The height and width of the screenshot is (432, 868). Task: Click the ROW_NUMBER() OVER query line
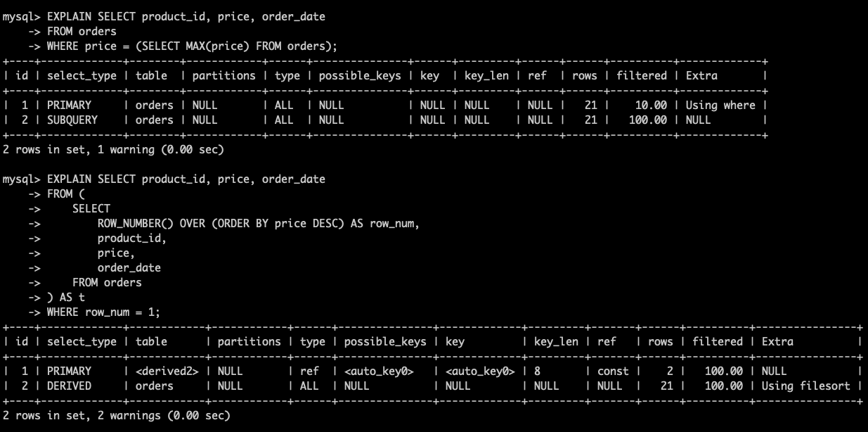[258, 223]
